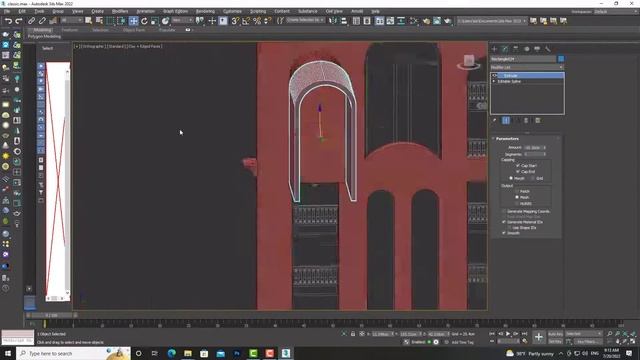Toggle the 3D Snaps icon
This screenshot has width=640, height=360.
coord(235,21)
